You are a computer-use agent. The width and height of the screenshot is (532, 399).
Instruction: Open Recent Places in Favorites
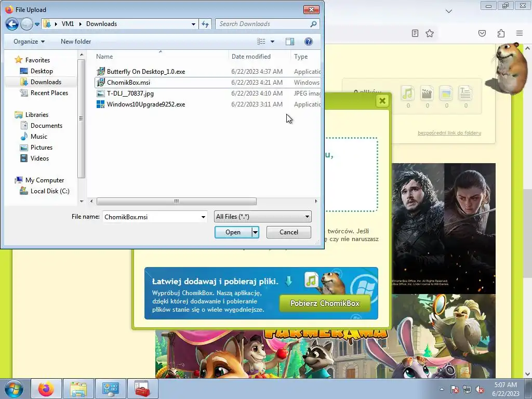49,92
